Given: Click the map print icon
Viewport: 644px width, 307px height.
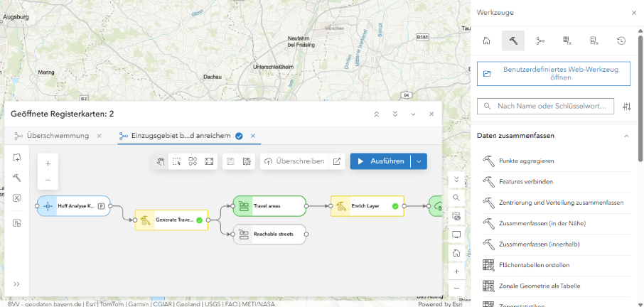Looking at the screenshot, I should tap(456, 216).
